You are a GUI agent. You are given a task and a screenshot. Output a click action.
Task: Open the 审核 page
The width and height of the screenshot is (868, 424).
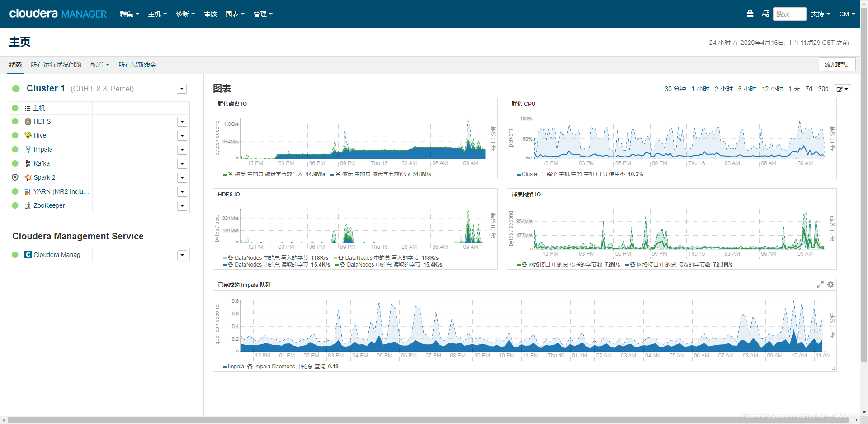(x=211, y=14)
